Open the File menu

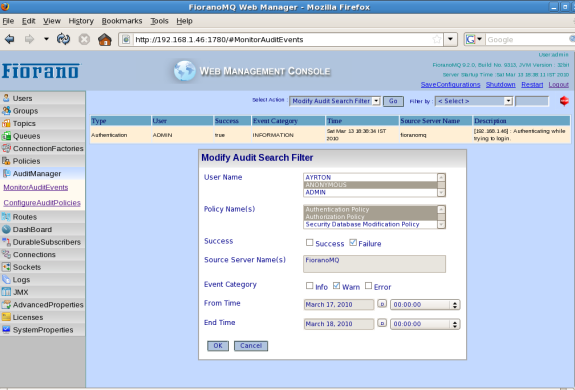8,21
